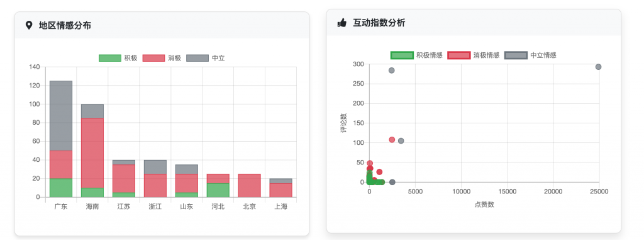Click the red 消极 segment of 海南 bar
This screenshot has height=240, width=644.
pos(92,153)
